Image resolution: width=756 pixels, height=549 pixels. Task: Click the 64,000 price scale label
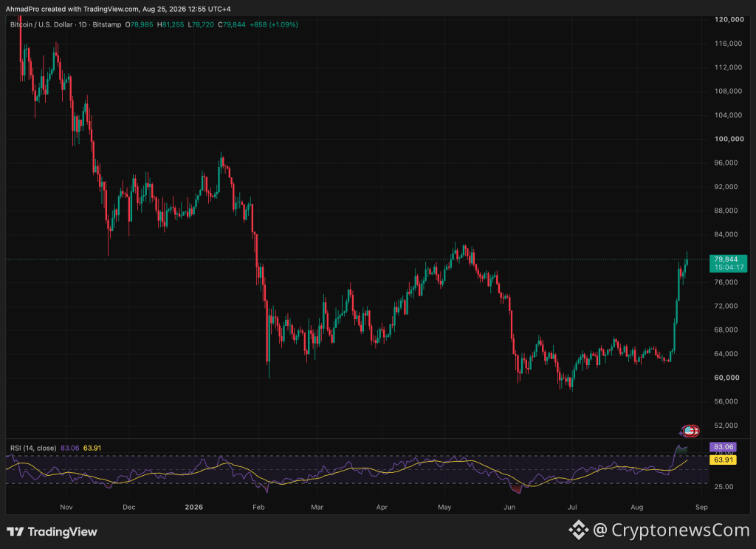tap(726, 354)
